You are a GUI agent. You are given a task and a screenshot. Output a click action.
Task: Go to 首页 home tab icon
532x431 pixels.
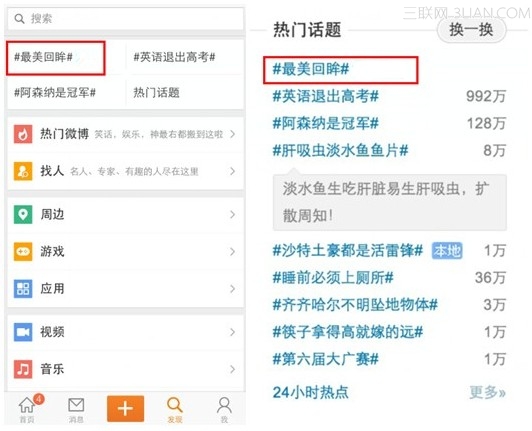26,405
